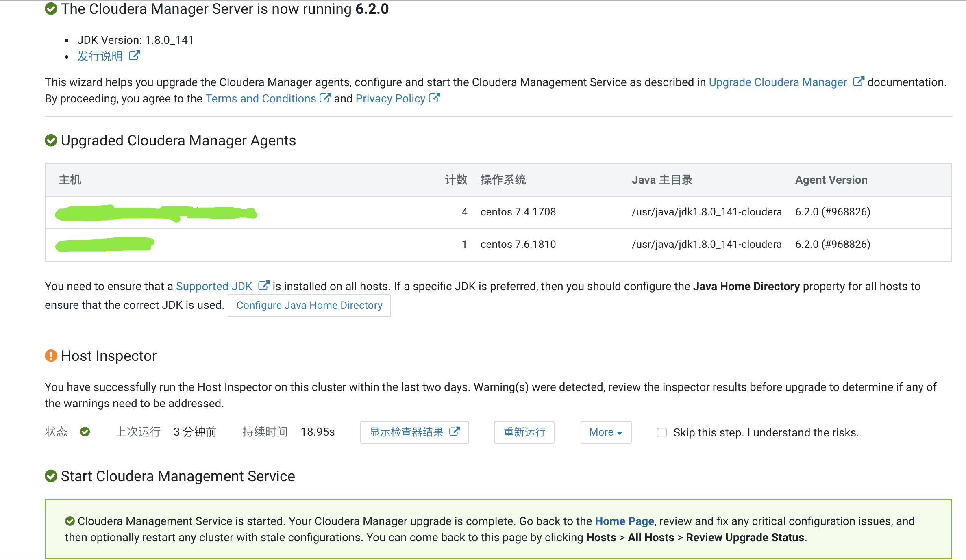Click green check icon next to Server running 6.2.0

(x=51, y=9)
